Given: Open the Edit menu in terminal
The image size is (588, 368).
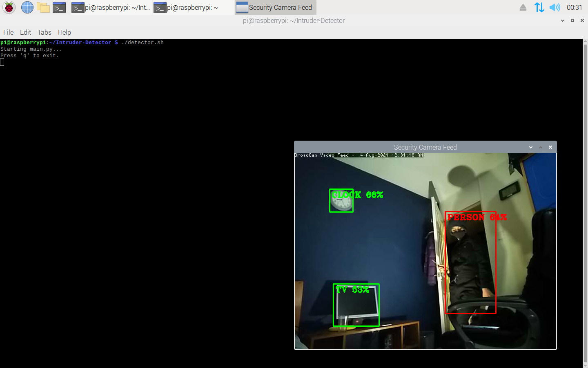Looking at the screenshot, I should click(25, 32).
